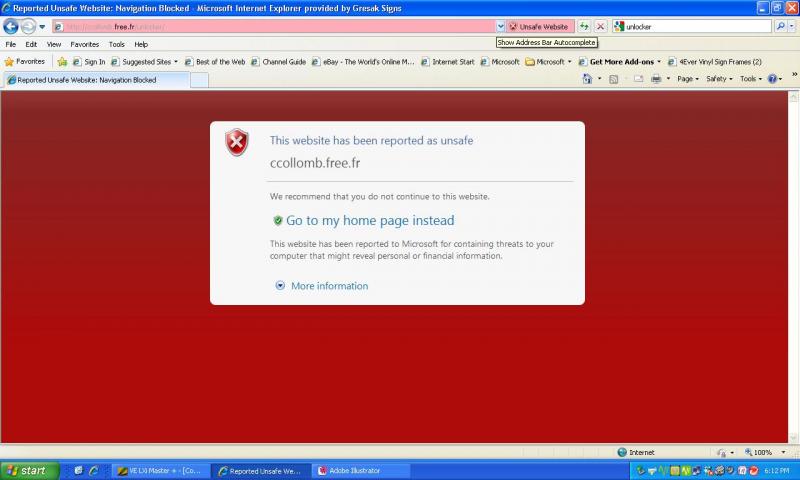Viewport: 800px width, 480px height.
Task: Open the Safety command bar menu
Action: [719, 79]
